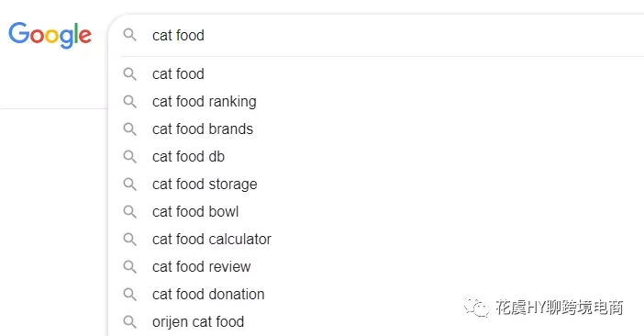Click search icon beside 'cat food bowl'
The image size is (644, 336).
(x=129, y=211)
